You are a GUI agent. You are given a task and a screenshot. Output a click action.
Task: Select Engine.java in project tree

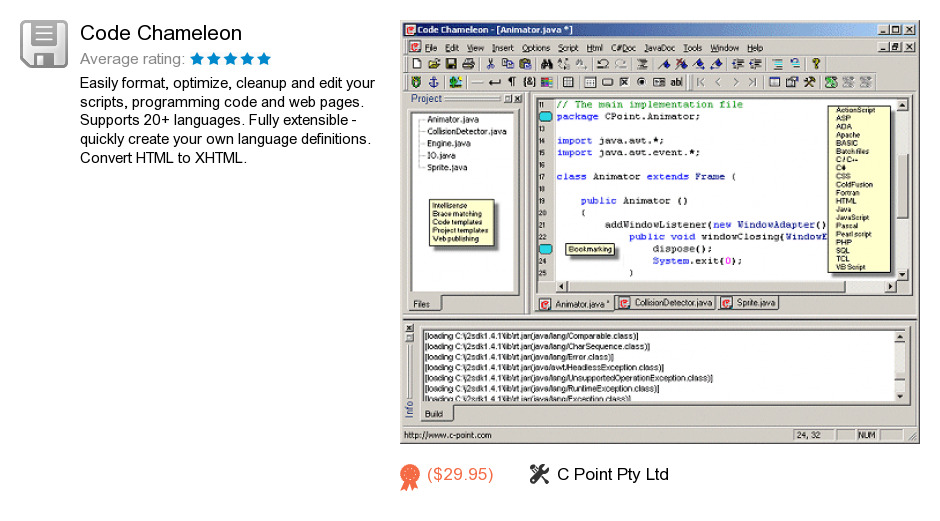tap(448, 143)
